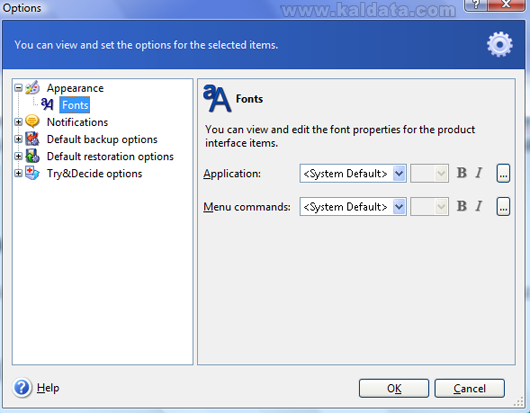Viewport: 530px width, 413px height.
Task: Click the blue Help question mark icon
Action: [22, 387]
